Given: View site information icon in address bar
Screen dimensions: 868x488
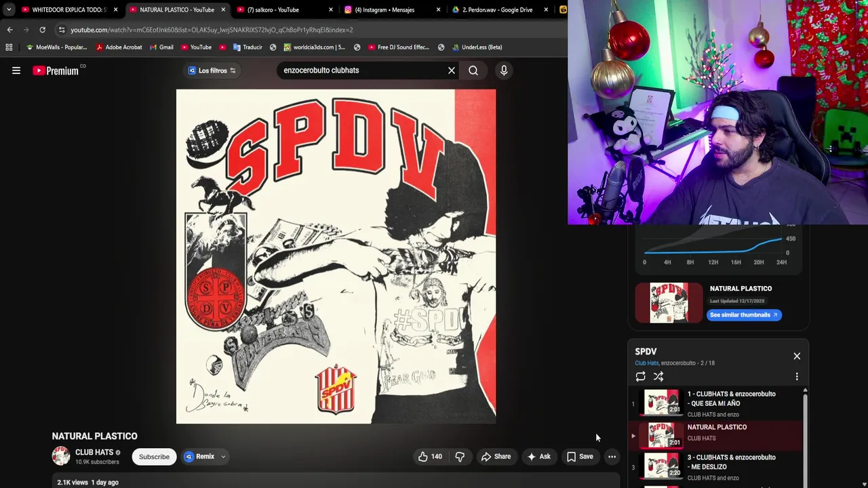Looking at the screenshot, I should (x=62, y=30).
